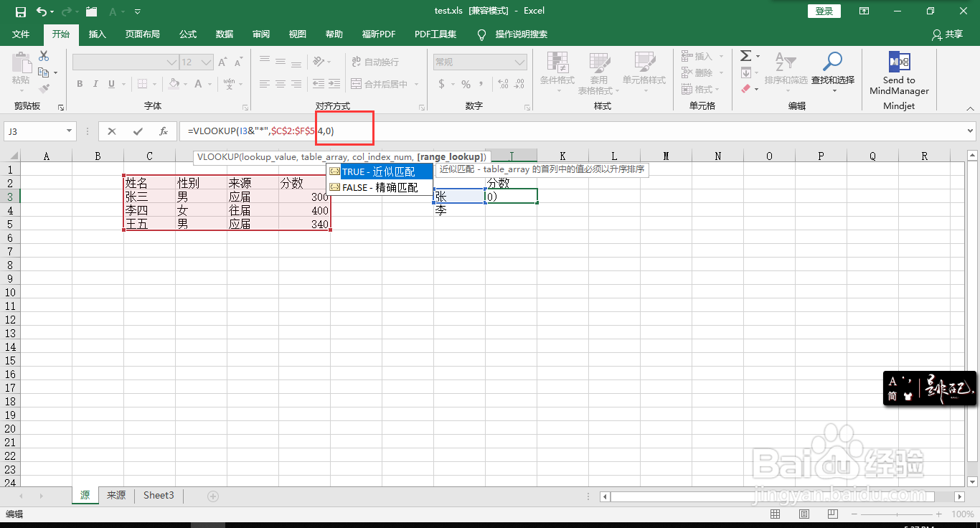The width and height of the screenshot is (980, 528).
Task: Open 单元格样式 cell styles gallery
Action: click(x=644, y=72)
